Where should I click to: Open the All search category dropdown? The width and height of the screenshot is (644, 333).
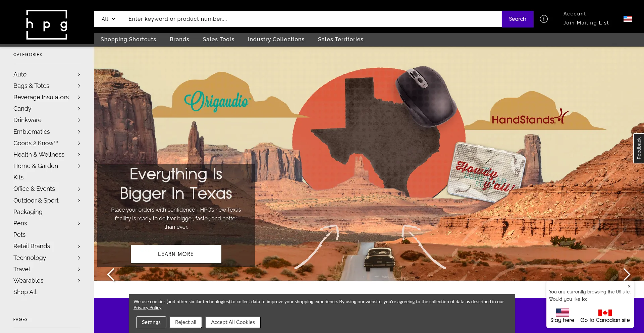(108, 19)
